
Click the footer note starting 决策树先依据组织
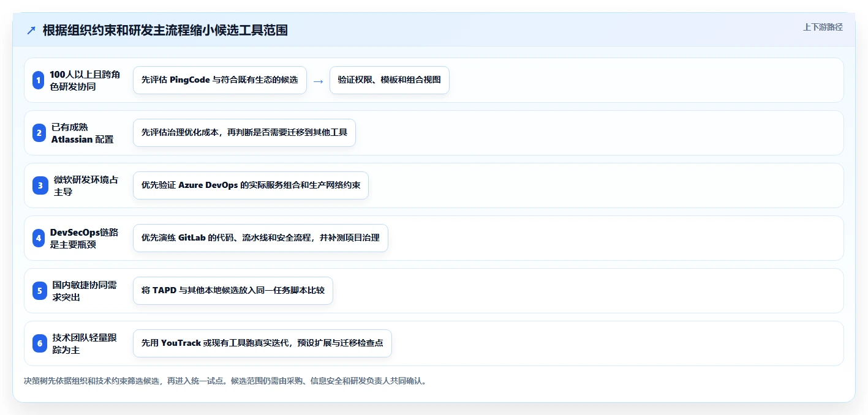[x=225, y=381]
